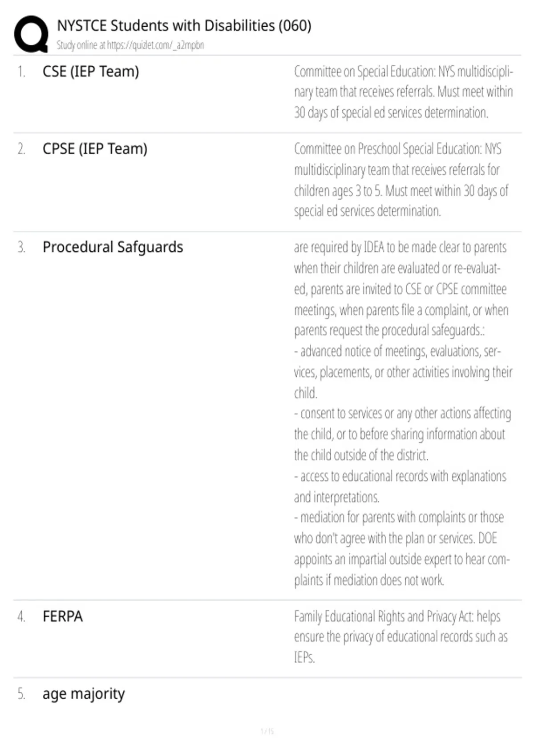The height and width of the screenshot is (756, 534).
Task: Click the row number 1 label
Action: [x=21, y=72]
